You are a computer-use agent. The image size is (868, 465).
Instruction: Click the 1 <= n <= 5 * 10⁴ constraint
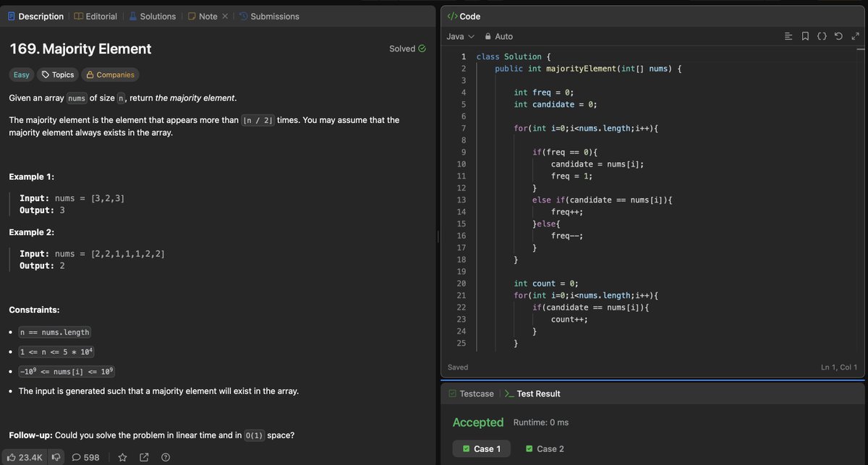coord(56,352)
